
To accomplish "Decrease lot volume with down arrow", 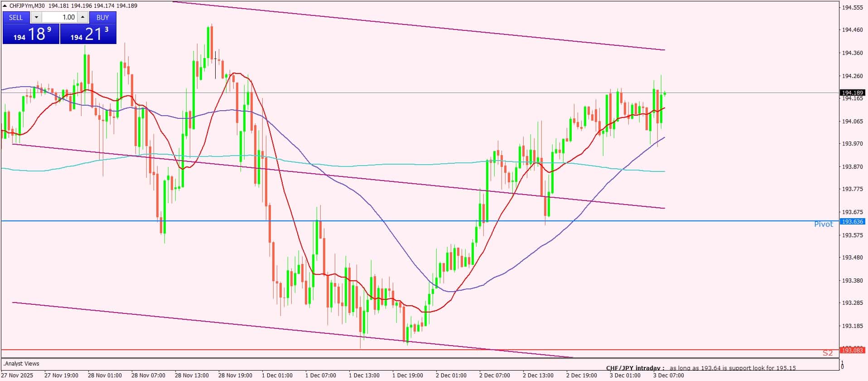I will click(x=36, y=17).
